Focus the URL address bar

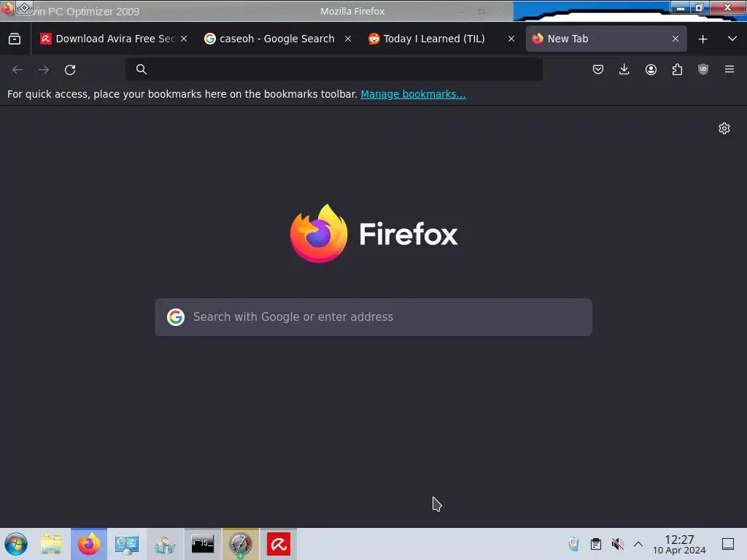coord(334,69)
